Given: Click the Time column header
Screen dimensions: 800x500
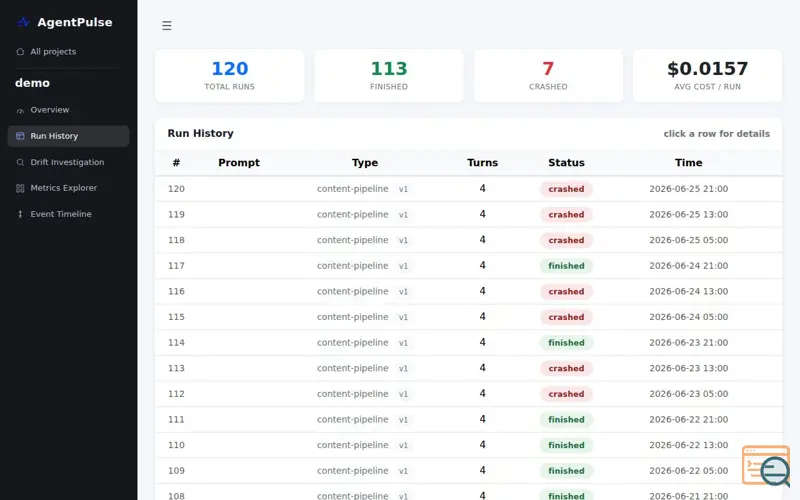Looking at the screenshot, I should [688, 163].
